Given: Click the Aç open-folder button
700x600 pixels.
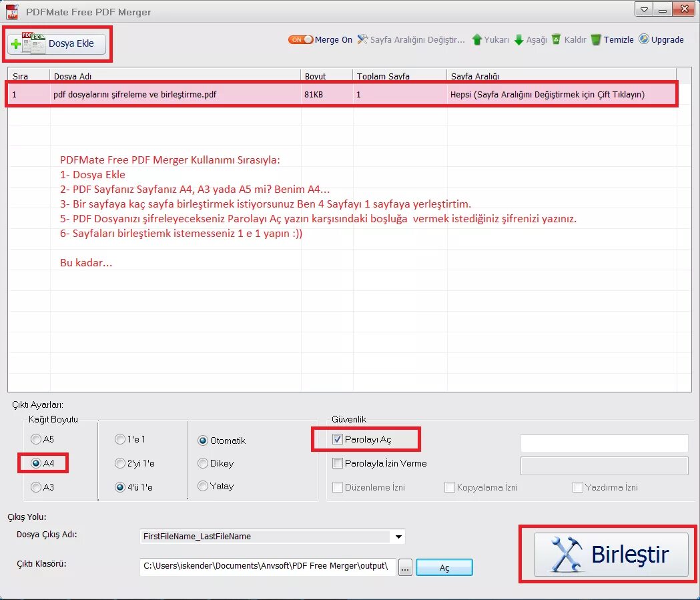Looking at the screenshot, I should pyautogui.click(x=444, y=567).
